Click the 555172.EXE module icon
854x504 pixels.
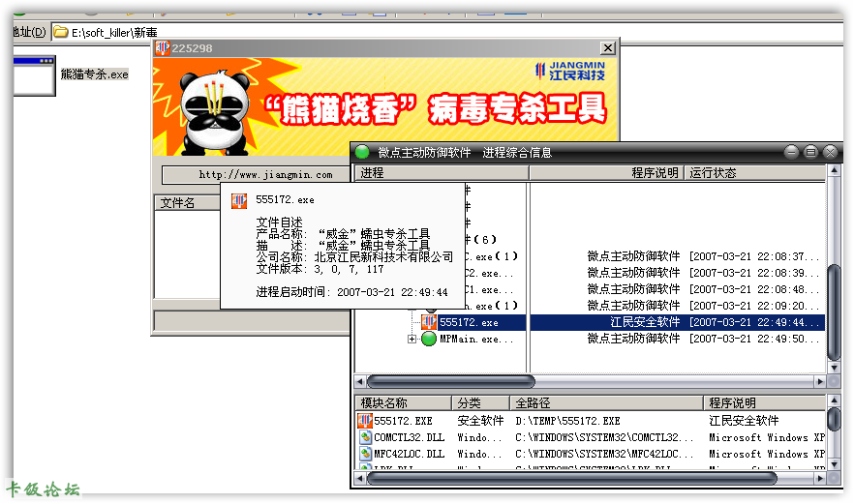coord(364,421)
